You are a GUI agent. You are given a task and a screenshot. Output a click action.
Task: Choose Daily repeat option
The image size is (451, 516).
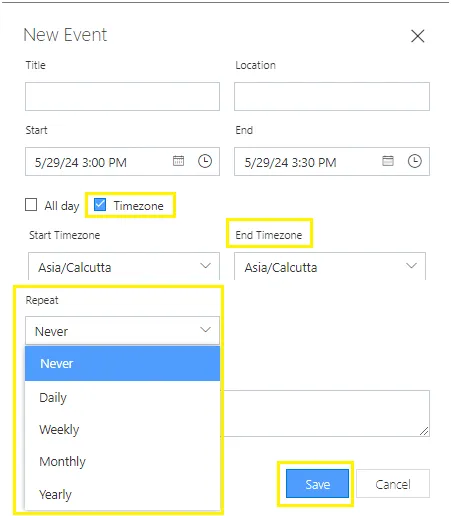[x=122, y=397]
